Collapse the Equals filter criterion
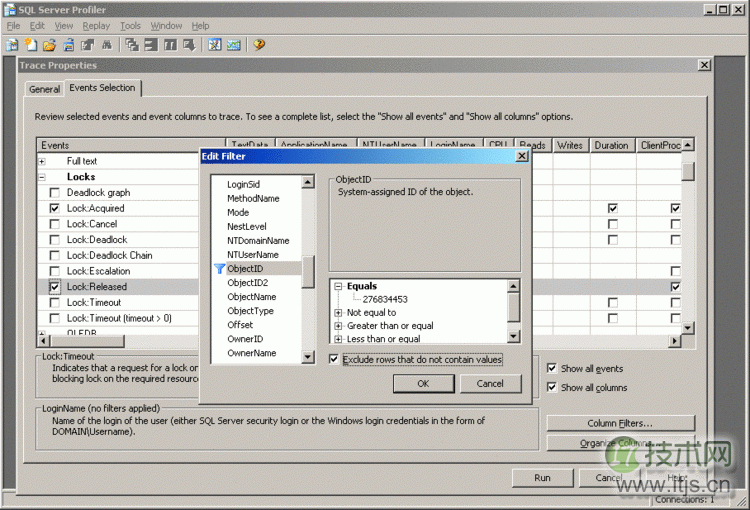 coord(338,286)
